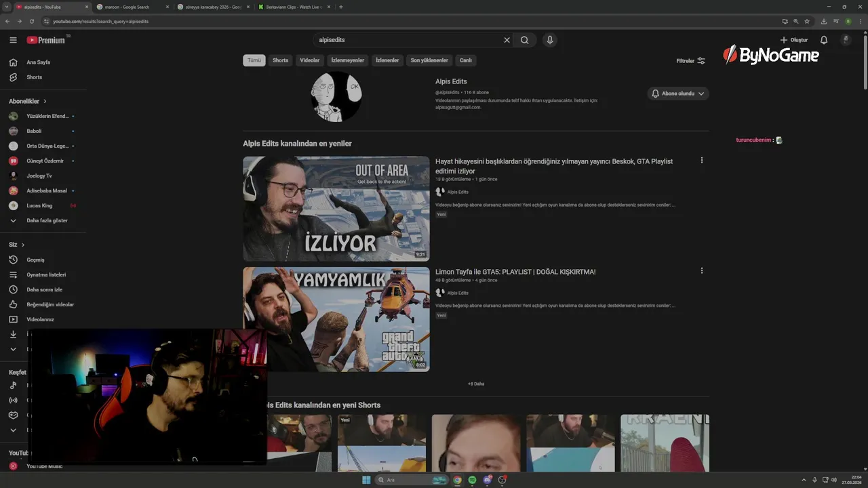Image resolution: width=868 pixels, height=488 pixels.
Task: Open Spotify from the taskbar
Action: tap(473, 480)
